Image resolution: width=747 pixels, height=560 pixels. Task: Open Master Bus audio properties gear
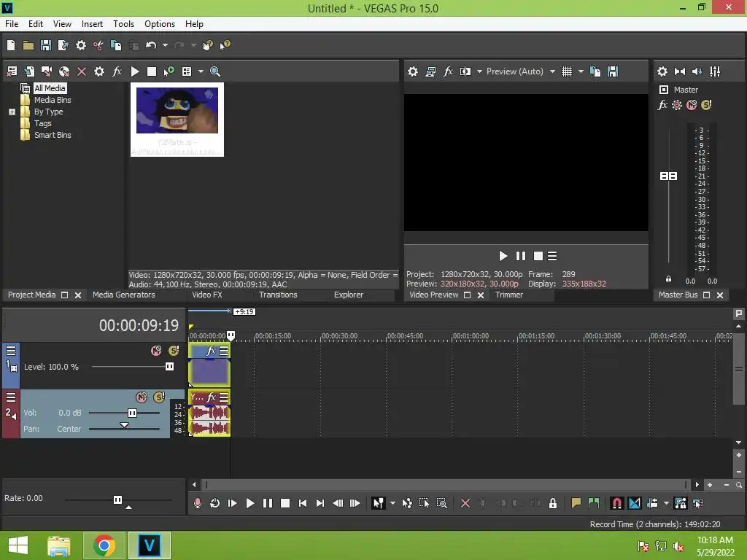(662, 71)
